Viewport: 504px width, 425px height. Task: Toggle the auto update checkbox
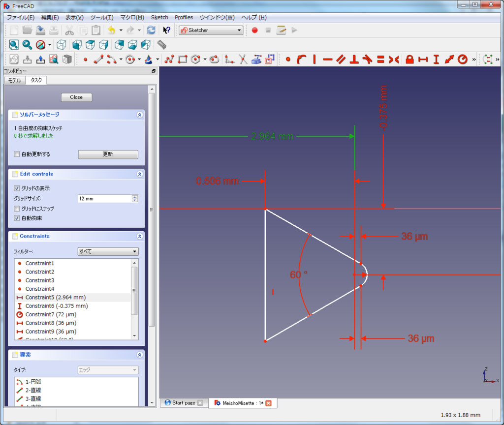click(17, 154)
